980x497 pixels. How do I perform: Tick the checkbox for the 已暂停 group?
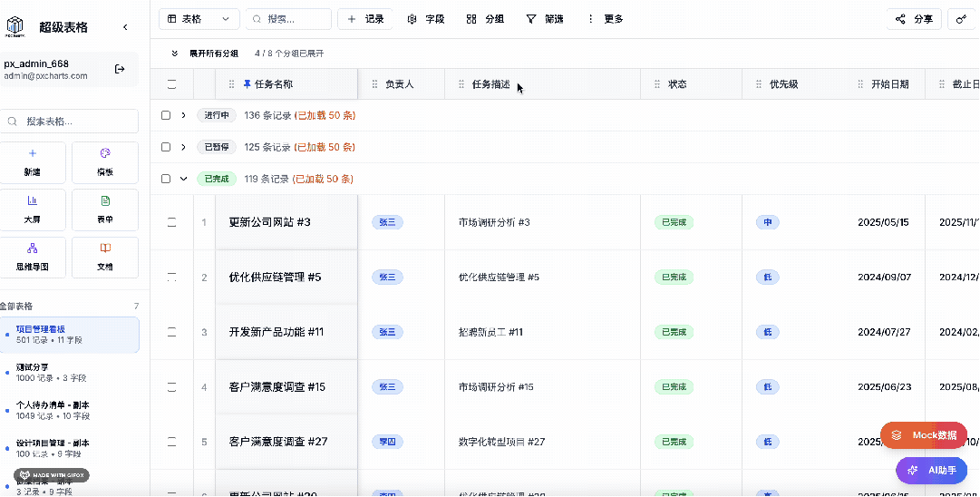[166, 147]
